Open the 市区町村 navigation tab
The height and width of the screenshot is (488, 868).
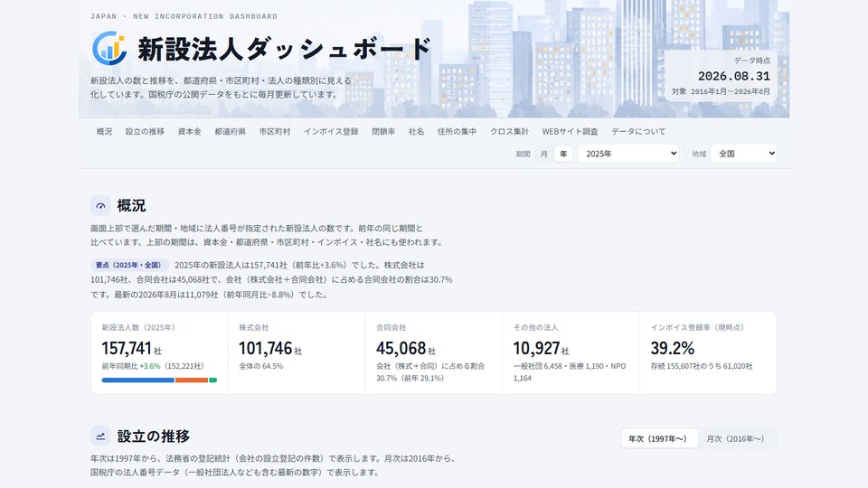point(275,132)
